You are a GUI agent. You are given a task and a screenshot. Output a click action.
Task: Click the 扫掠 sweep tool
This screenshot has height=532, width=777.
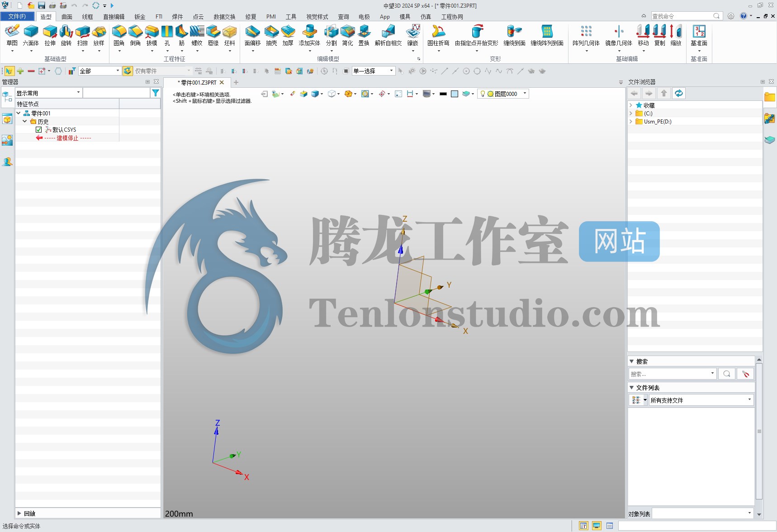tap(82, 35)
